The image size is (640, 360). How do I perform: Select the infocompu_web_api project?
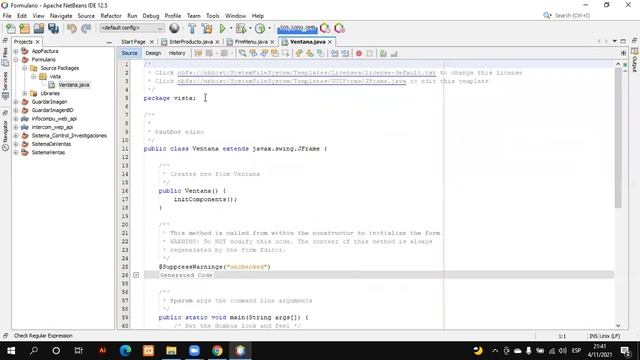(x=54, y=118)
